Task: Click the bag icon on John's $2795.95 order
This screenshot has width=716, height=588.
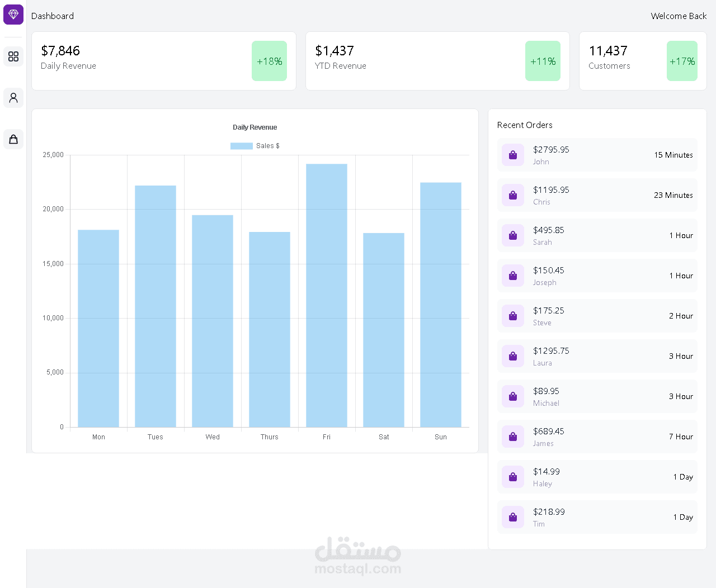Action: tap(513, 155)
